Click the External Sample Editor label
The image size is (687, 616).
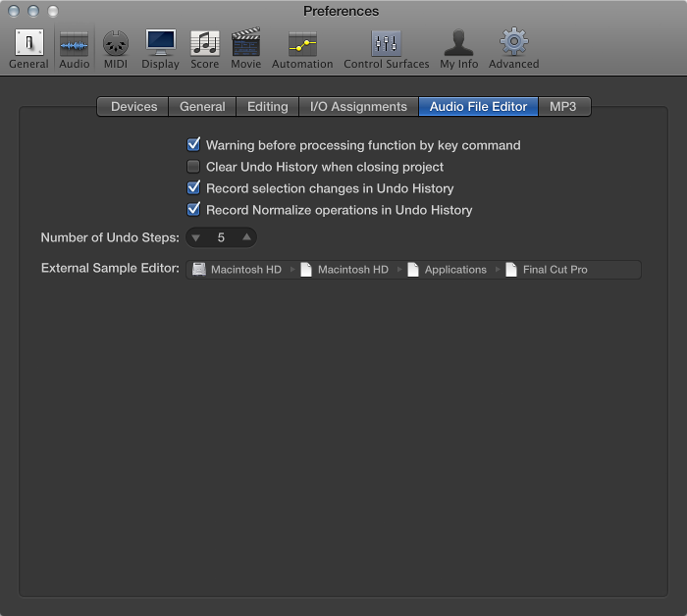coord(110,268)
